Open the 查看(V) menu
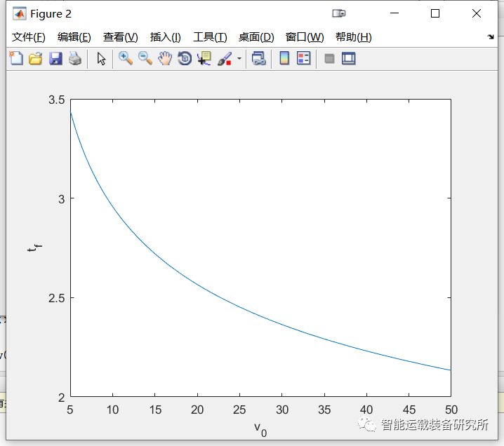Screen dimensions: 504x446 click(121, 37)
